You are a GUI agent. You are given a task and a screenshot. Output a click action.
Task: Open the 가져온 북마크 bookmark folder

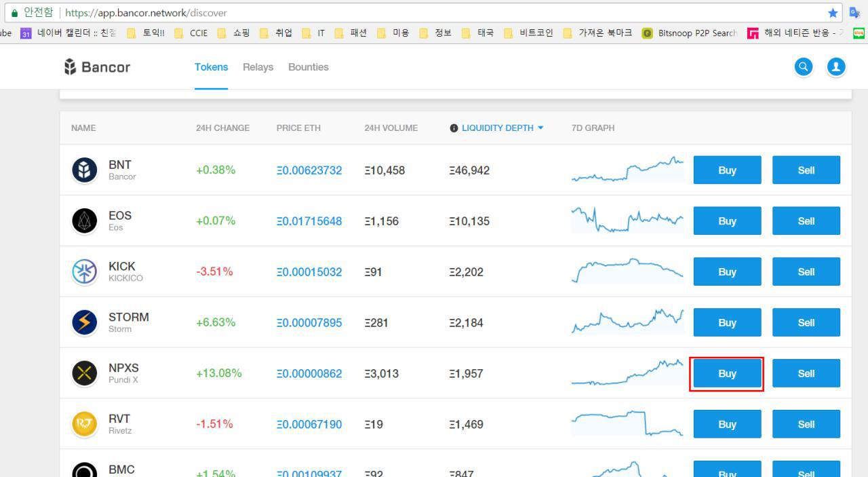597,33
